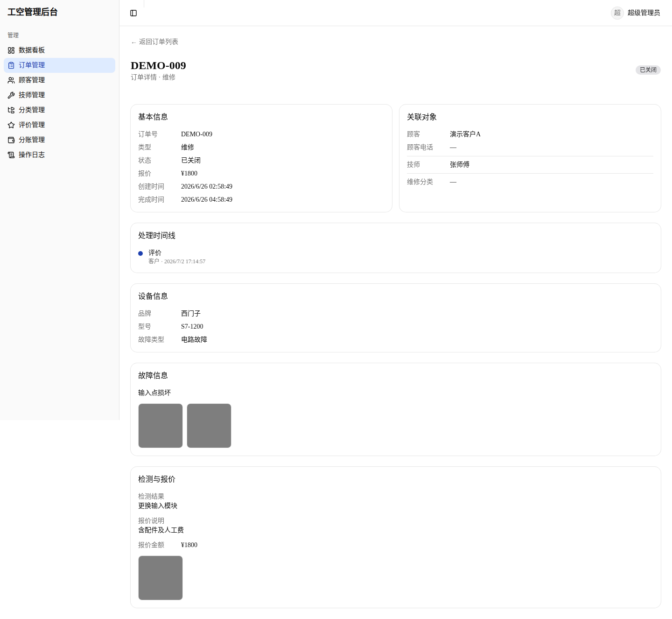Click the 报价 value ¥1800 in 基本信息
The height and width of the screenshot is (619, 672).
pyautogui.click(x=189, y=174)
